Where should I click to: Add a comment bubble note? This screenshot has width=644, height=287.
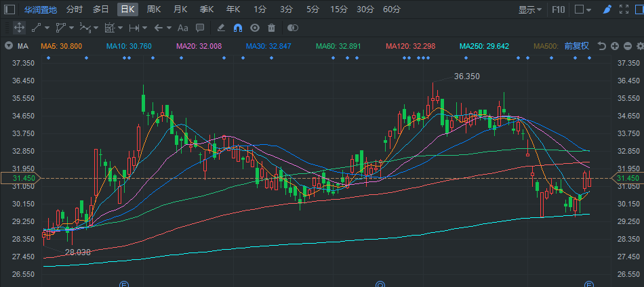point(200,28)
